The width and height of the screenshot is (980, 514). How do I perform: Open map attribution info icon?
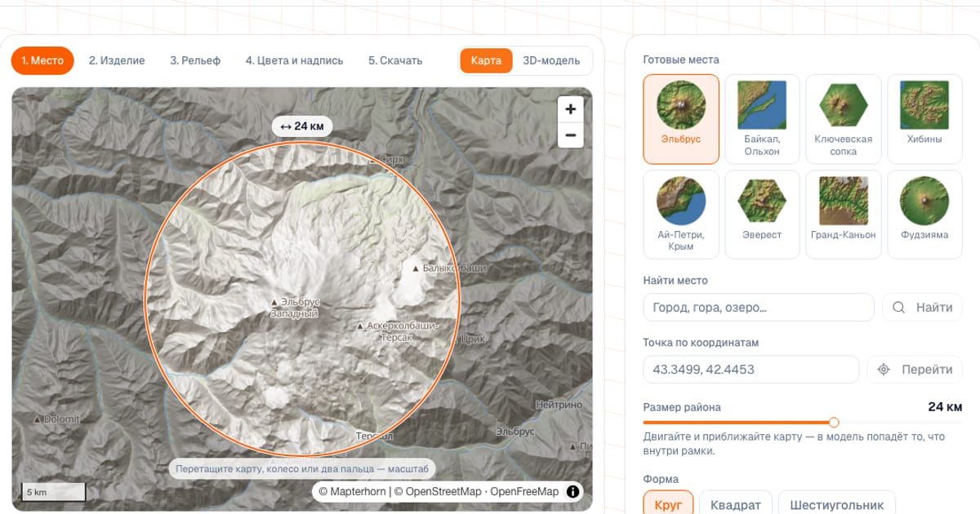click(x=573, y=491)
